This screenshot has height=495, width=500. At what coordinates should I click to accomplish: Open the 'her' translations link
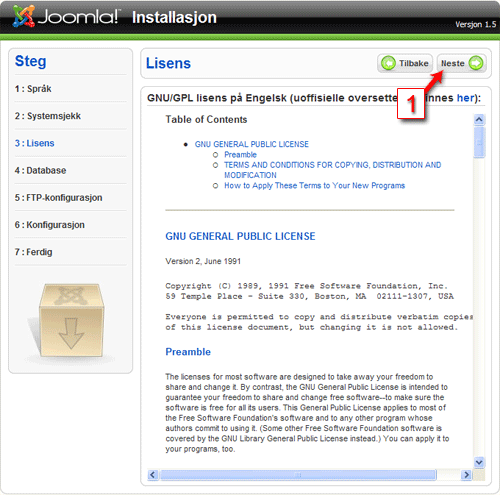(x=465, y=98)
